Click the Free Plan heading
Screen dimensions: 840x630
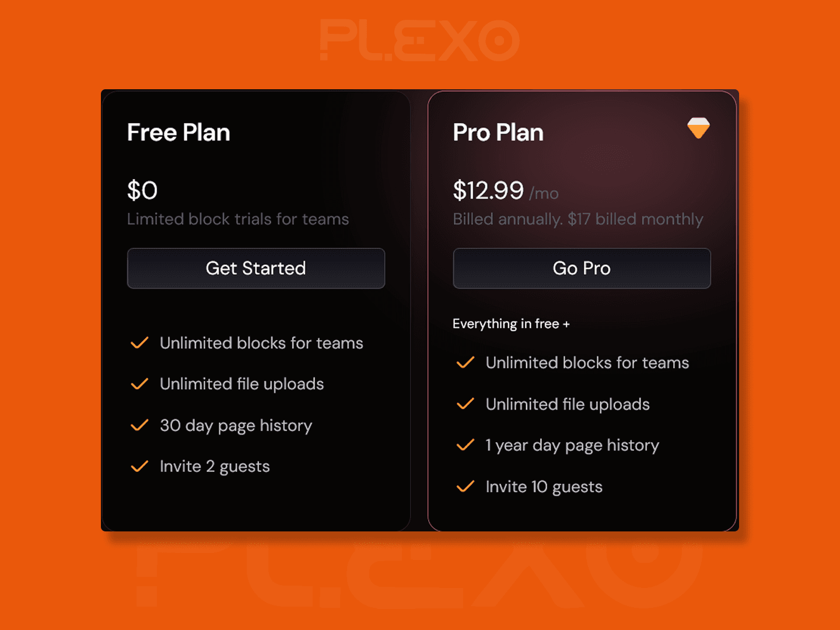[x=178, y=132]
